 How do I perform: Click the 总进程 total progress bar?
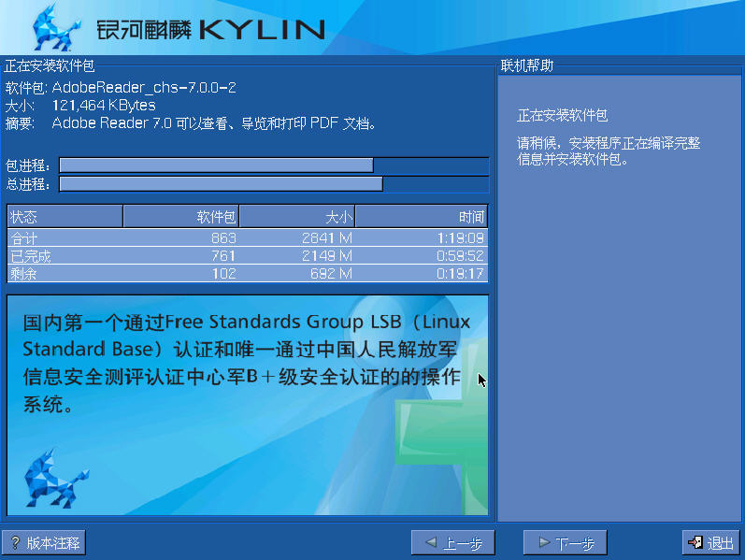[274, 184]
